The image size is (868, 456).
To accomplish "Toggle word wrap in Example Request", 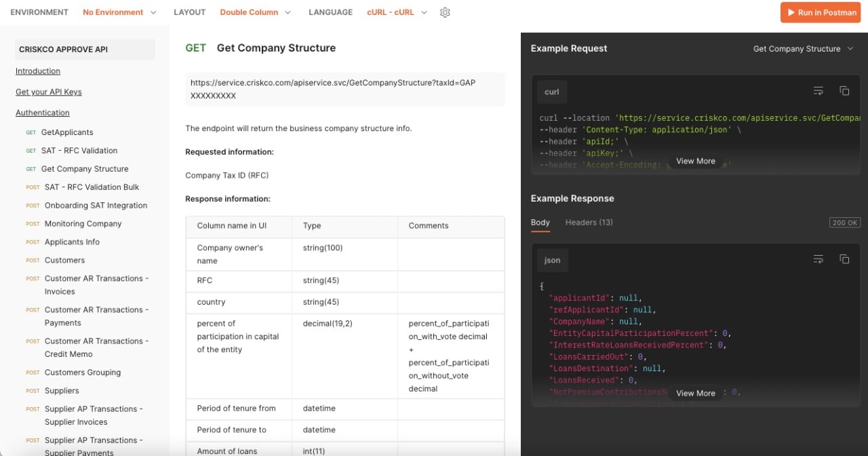I will tap(818, 91).
